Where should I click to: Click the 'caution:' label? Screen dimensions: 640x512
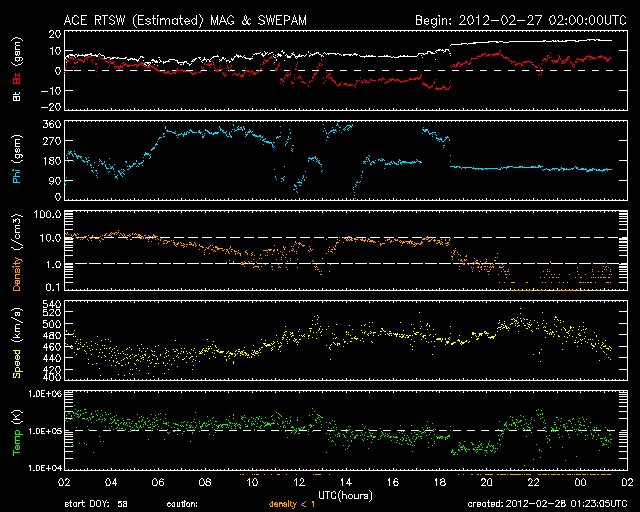[182, 504]
